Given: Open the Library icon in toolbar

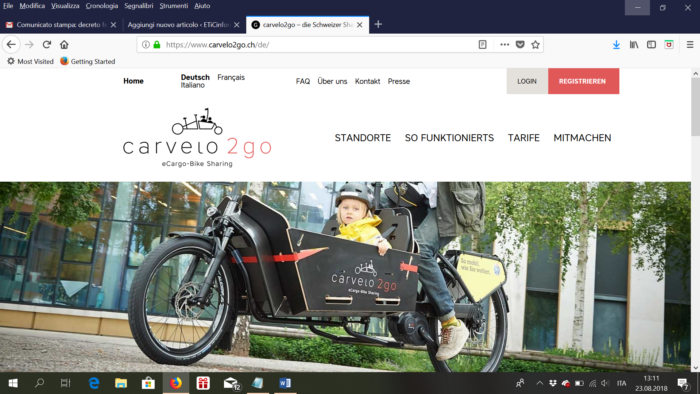Looking at the screenshot, I should click(634, 45).
